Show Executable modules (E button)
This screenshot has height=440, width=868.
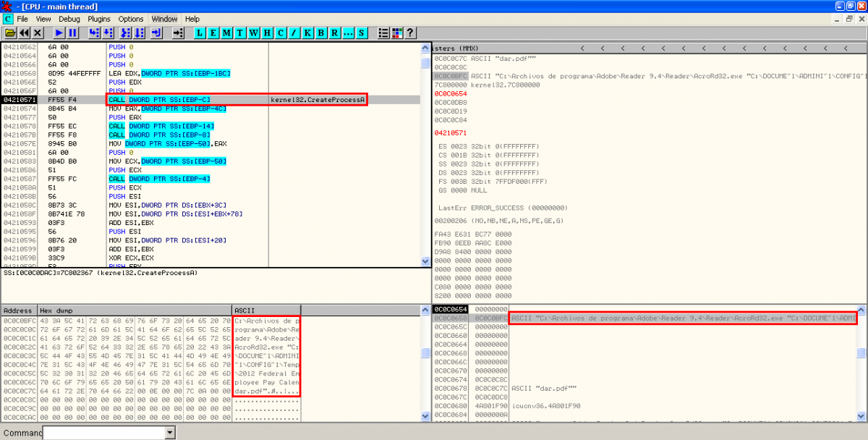pyautogui.click(x=213, y=33)
